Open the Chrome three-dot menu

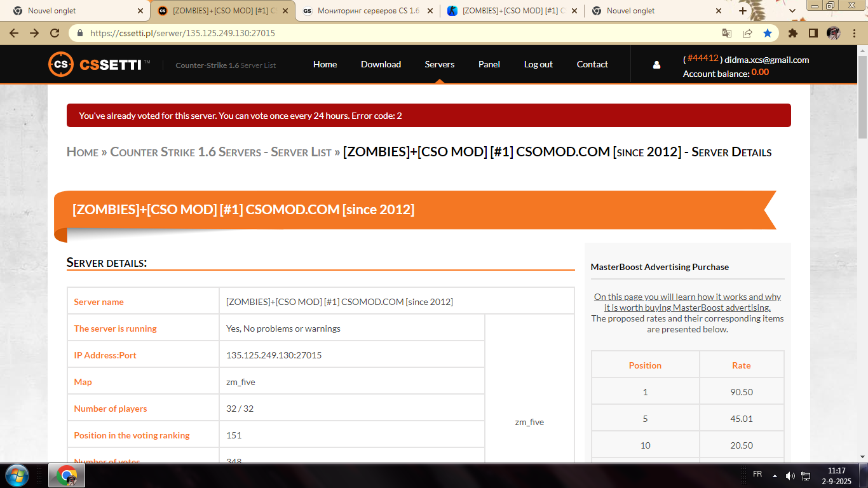coord(854,33)
